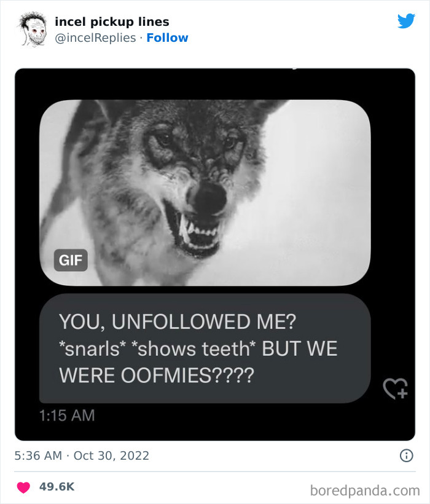Click the 1:15 AM message timestamp
The width and height of the screenshot is (430, 504).
[x=67, y=415]
